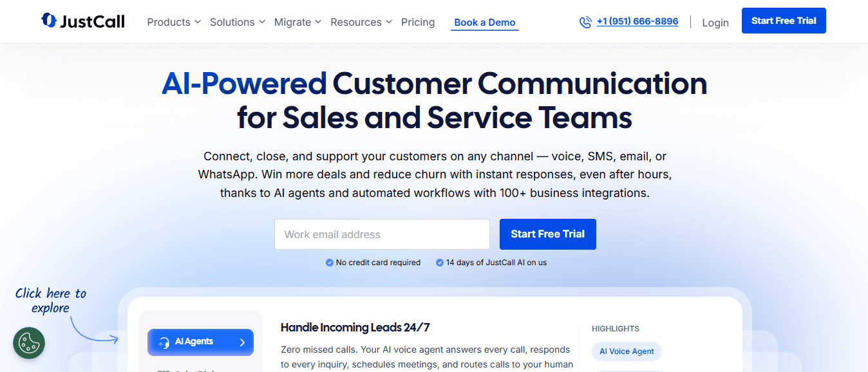Click "No credit card required" text
This screenshot has width=868, height=372.
click(378, 263)
